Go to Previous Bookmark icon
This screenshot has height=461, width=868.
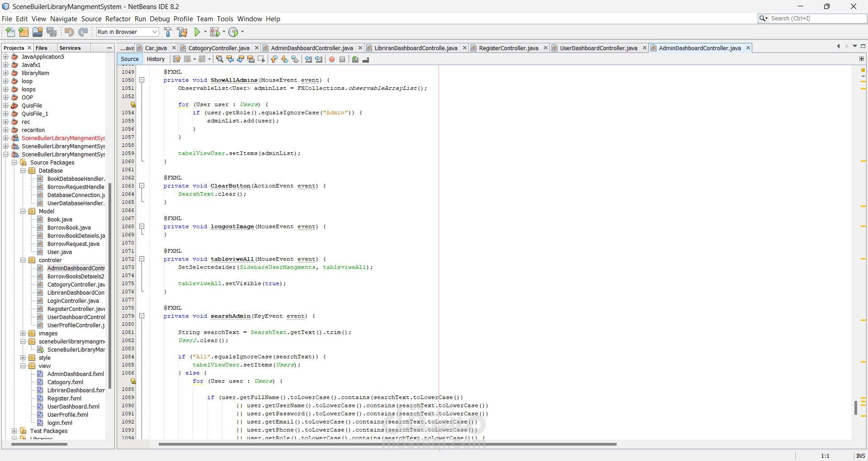pos(274,59)
